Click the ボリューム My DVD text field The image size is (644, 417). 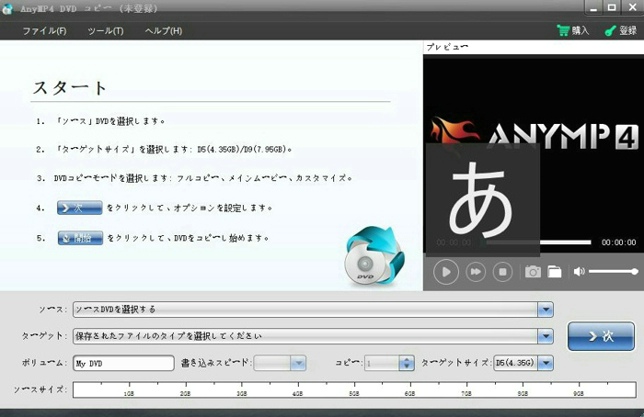point(124,363)
